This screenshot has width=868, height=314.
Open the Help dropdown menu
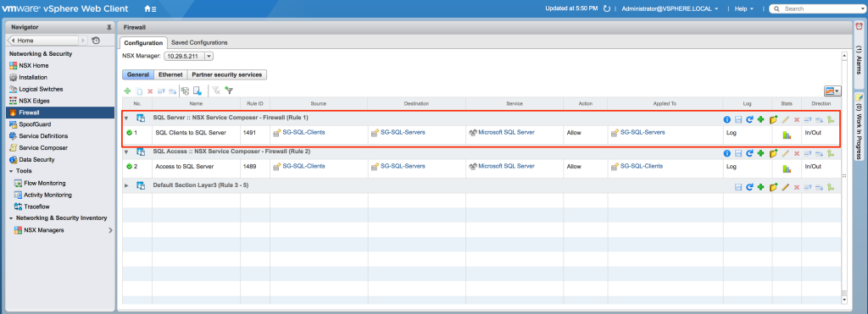click(x=744, y=8)
